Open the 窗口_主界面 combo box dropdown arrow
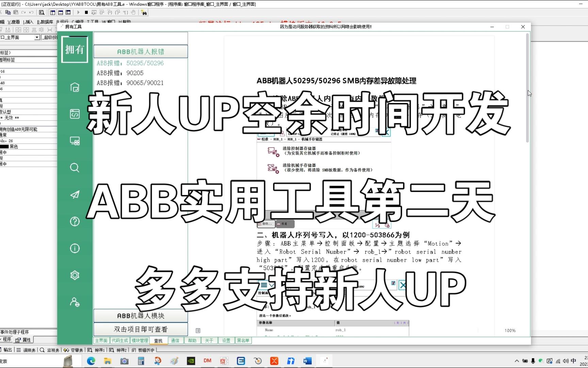 click(37, 37)
